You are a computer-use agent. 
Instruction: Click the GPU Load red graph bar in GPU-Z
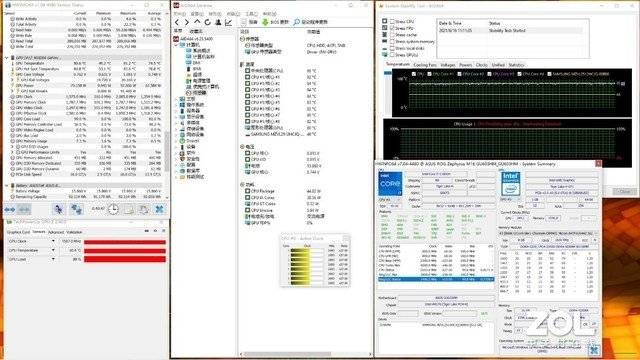(125, 259)
